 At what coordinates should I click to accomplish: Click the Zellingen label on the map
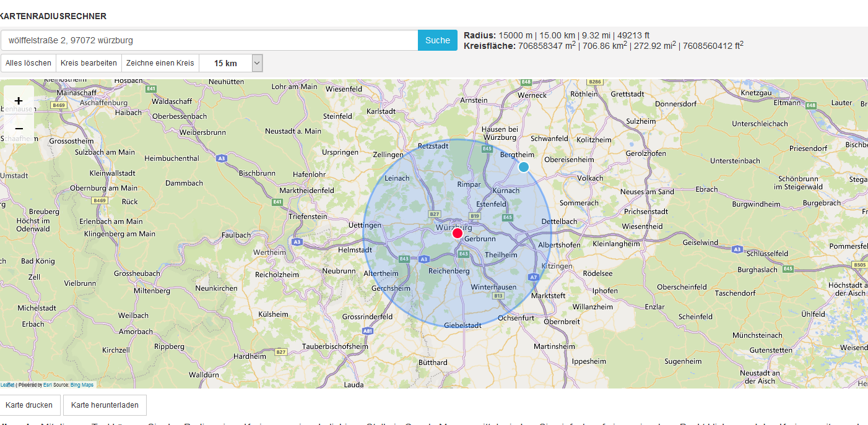pos(388,155)
